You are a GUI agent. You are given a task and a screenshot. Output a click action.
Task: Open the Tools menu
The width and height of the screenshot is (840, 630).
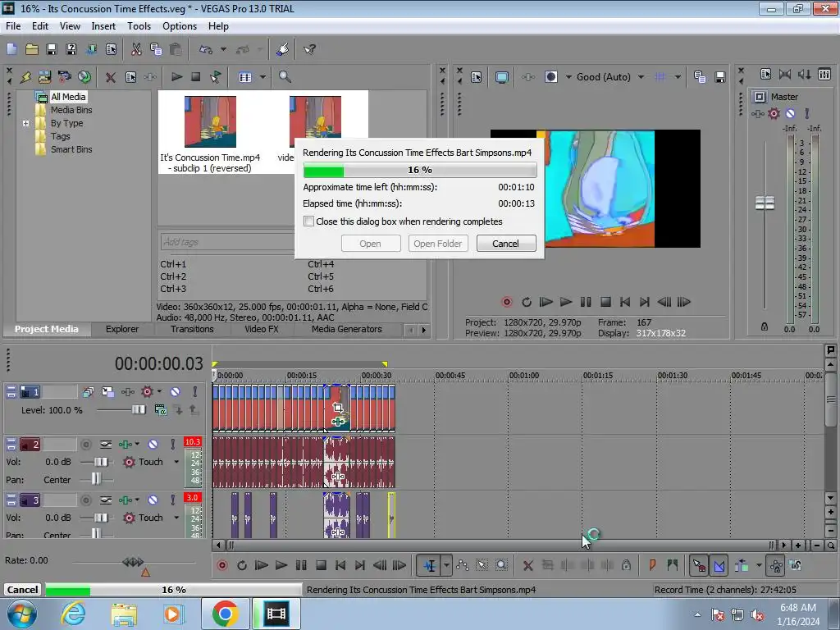pos(139,25)
